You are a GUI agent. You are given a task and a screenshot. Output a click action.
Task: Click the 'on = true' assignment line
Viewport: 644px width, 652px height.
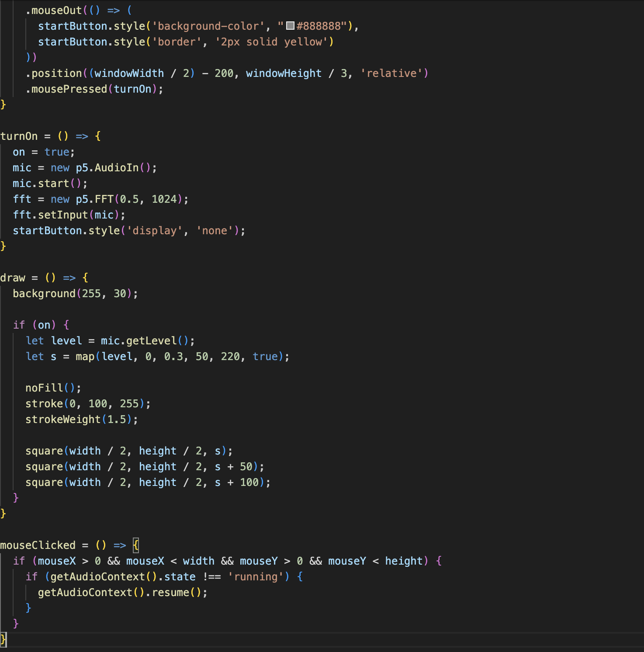[43, 152]
